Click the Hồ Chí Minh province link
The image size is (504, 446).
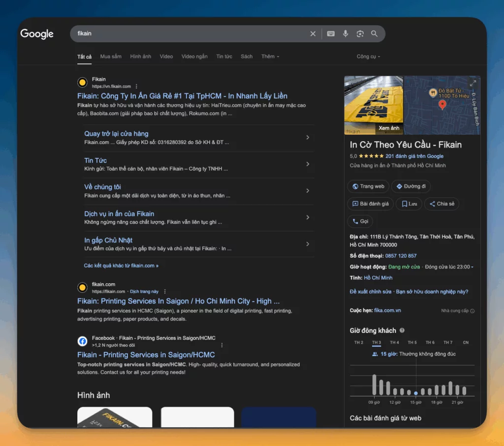378,278
